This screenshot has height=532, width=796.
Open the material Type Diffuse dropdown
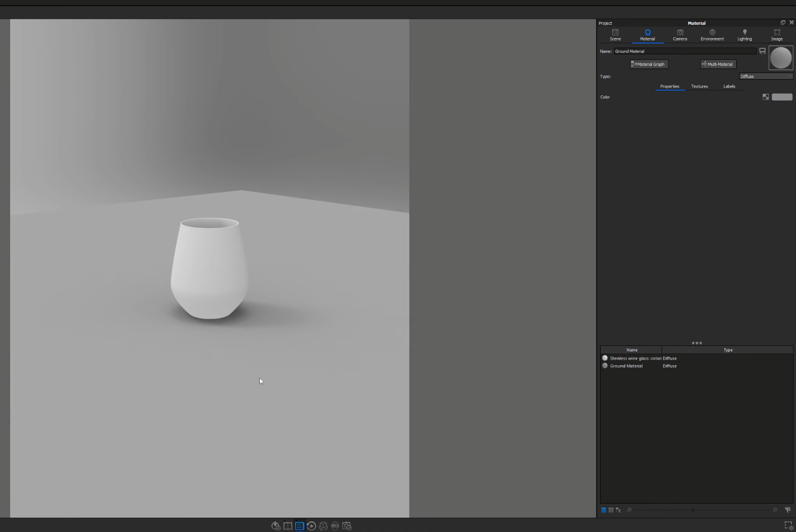766,77
